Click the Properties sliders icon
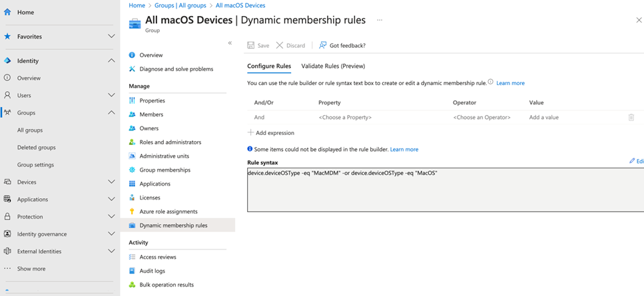The height and width of the screenshot is (296, 644). [132, 100]
